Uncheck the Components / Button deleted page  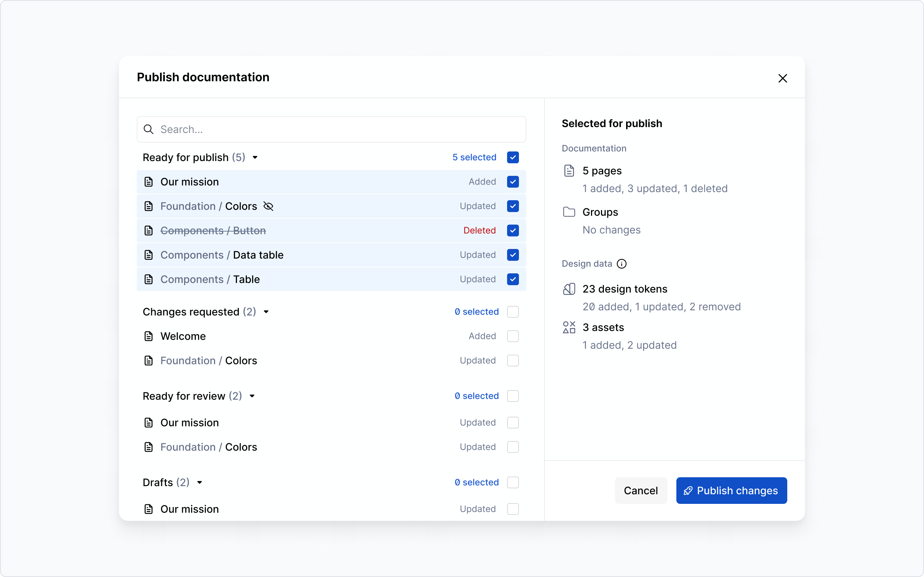pos(513,231)
